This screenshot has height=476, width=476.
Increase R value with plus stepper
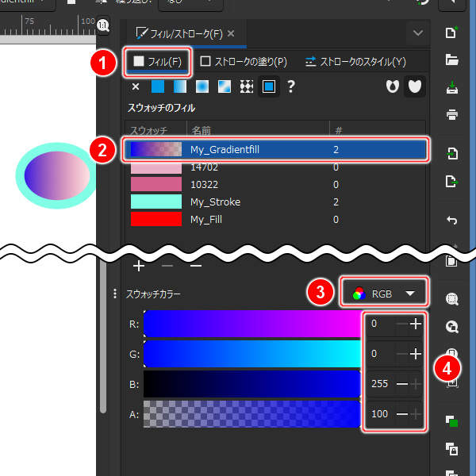(x=416, y=324)
